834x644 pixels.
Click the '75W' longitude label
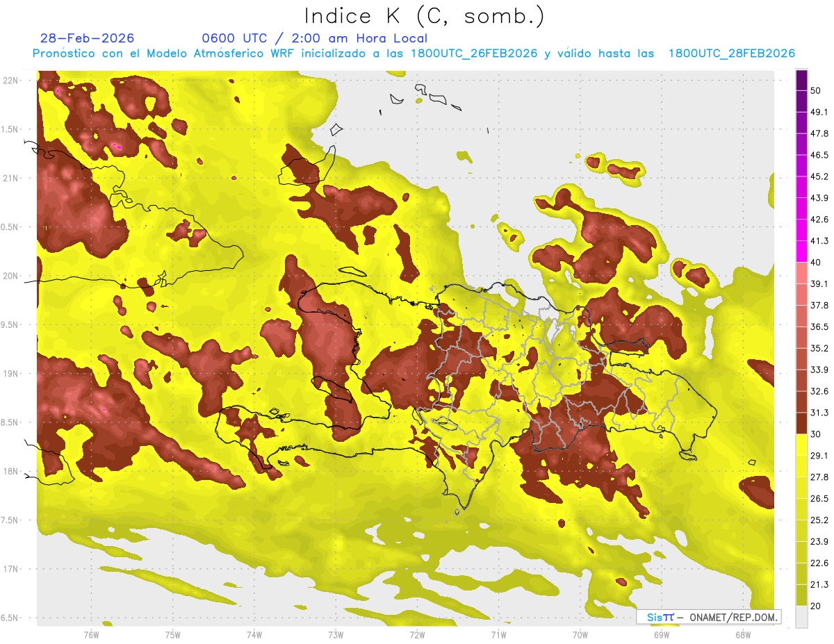[x=172, y=635]
